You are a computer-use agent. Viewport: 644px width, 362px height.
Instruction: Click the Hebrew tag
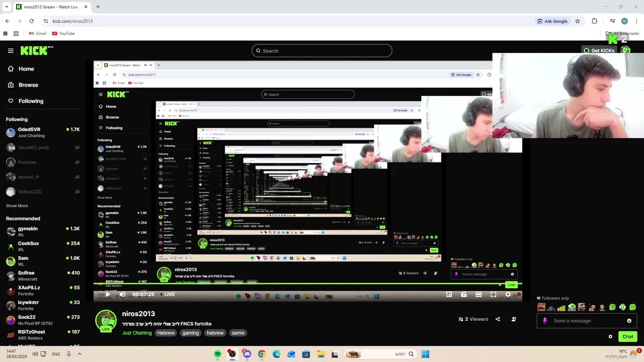166,333
